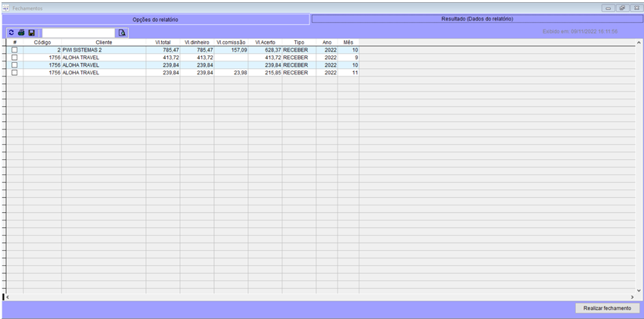Select the ALOHA TRAVEL checkbox for month 10
Screen dimensions: 644x319
(x=14, y=65)
